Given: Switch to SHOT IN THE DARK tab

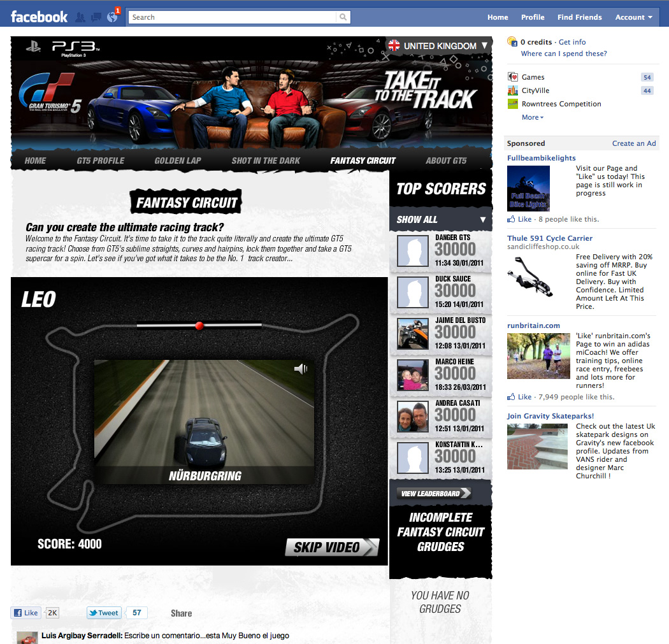Looking at the screenshot, I should (266, 161).
